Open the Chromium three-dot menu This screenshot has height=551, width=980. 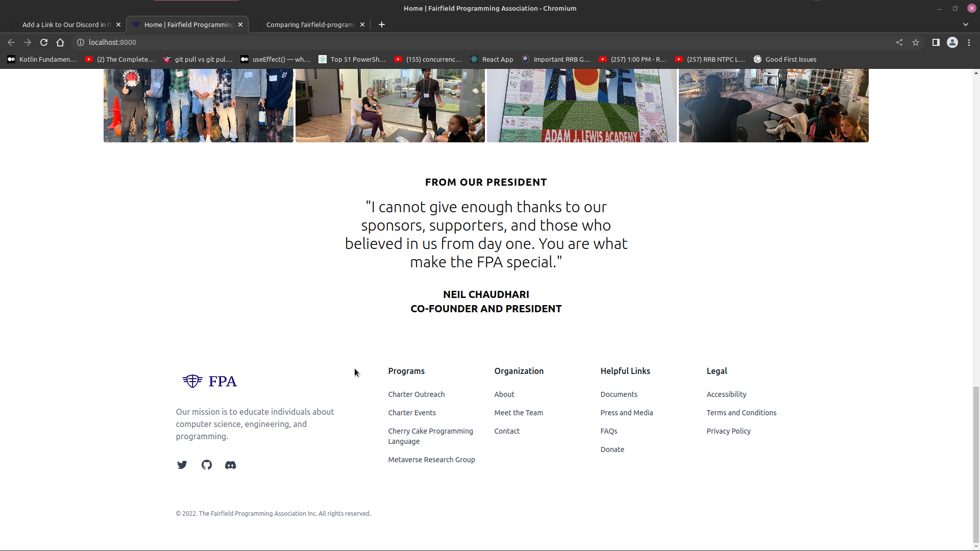click(969, 42)
